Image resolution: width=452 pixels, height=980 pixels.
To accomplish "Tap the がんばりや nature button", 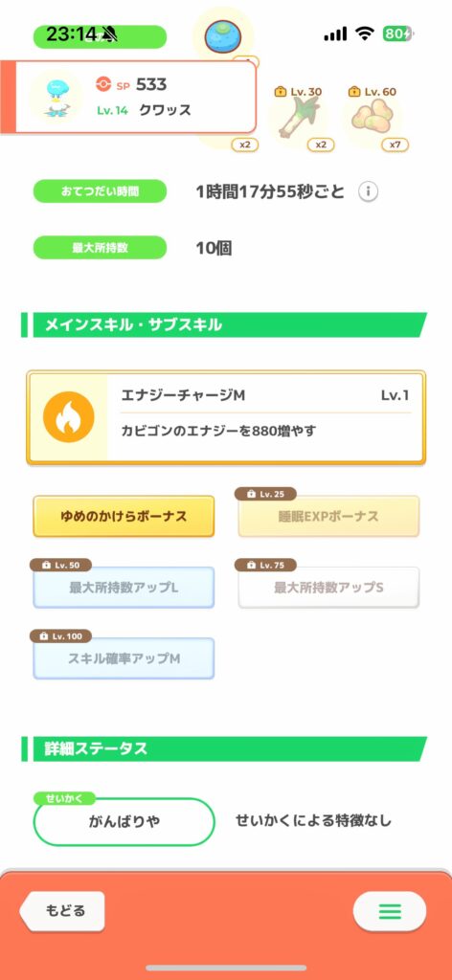I will [124, 822].
